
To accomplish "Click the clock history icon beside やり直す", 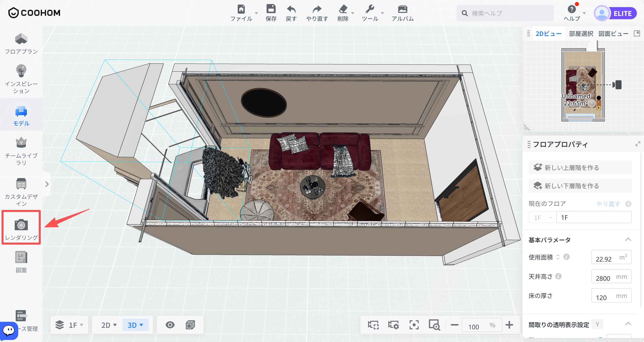I will (x=628, y=204).
